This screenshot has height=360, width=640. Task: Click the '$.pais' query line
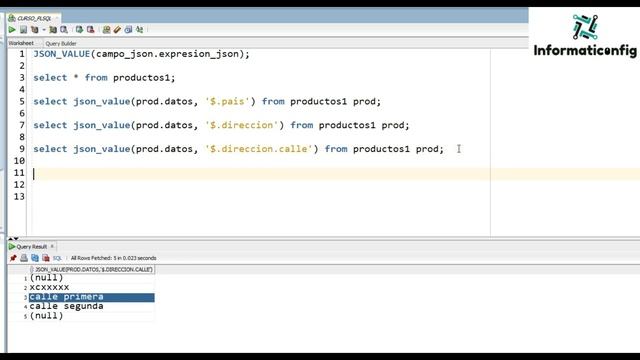[207, 101]
